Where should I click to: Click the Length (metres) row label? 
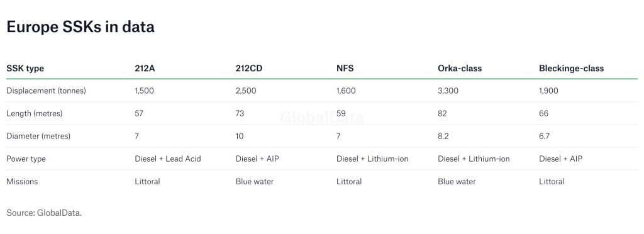coord(35,113)
